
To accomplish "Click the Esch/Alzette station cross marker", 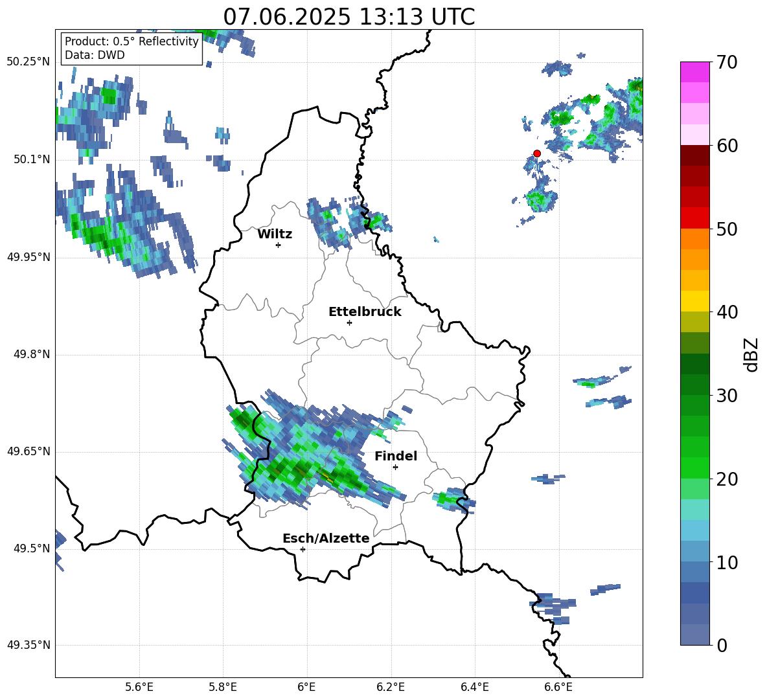I will coord(303,549).
